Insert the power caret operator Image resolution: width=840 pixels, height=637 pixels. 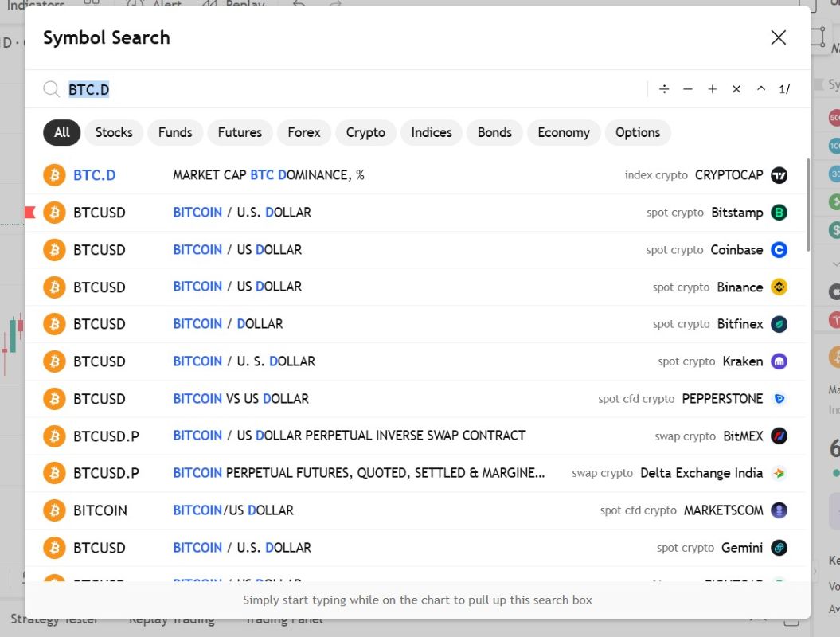(760, 89)
